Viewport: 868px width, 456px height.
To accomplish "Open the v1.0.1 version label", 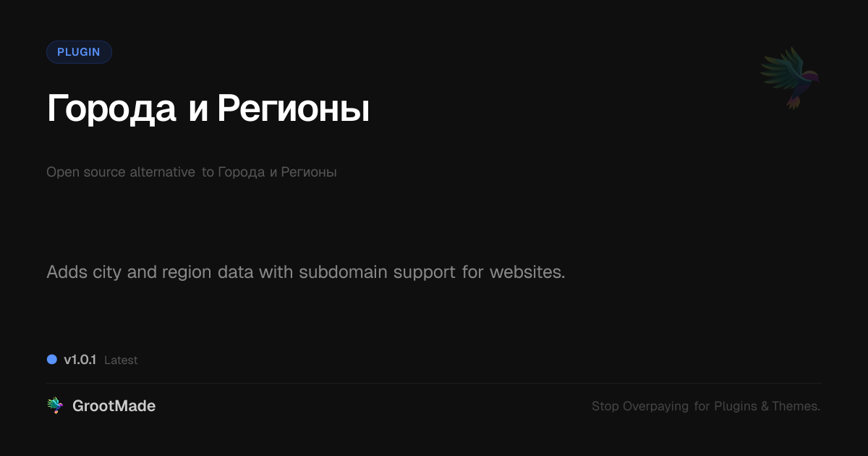I will tap(80, 360).
